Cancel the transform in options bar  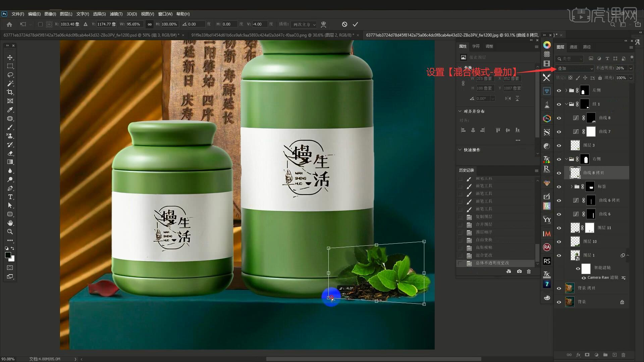(344, 24)
